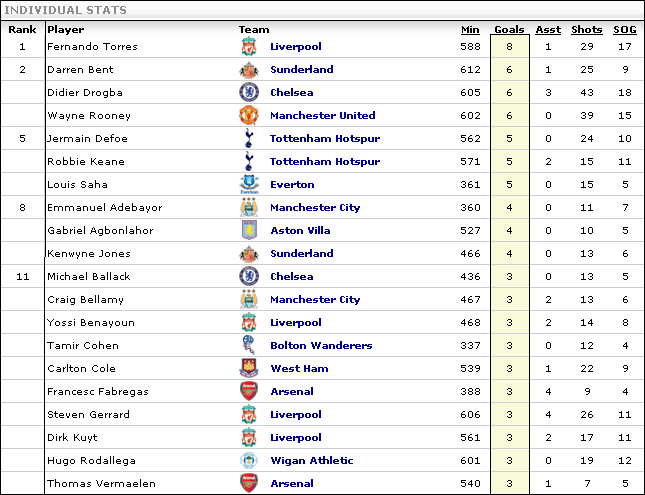Sort the table by Goals column header
Viewport: 645px width, 495px height.
pyautogui.click(x=509, y=30)
